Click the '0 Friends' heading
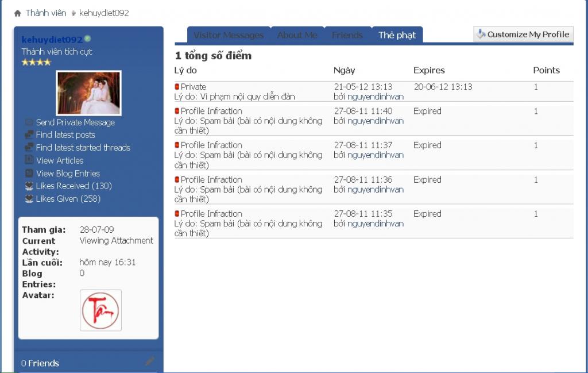 coord(40,363)
